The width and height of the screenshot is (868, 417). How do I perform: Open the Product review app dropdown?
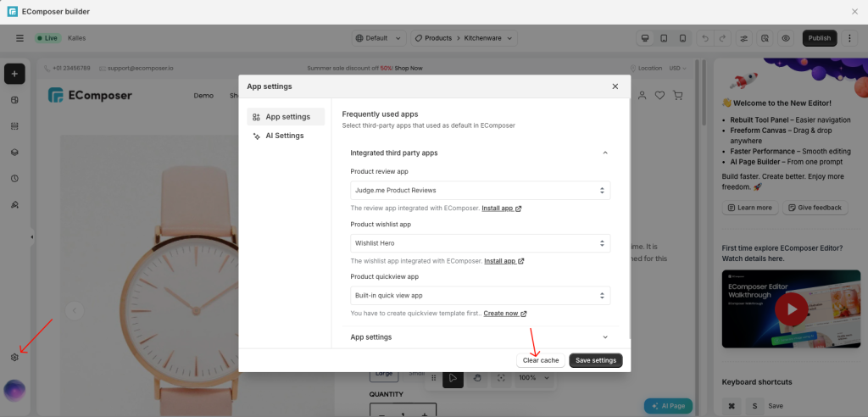pos(481,191)
